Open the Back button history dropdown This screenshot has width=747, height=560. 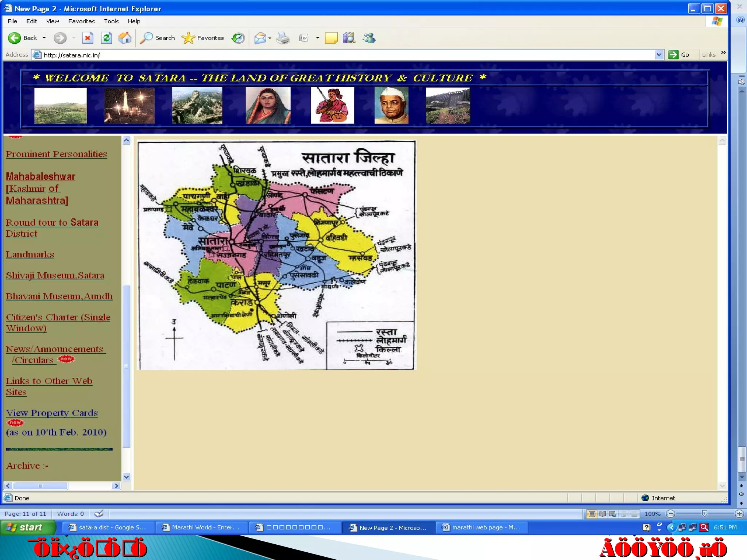coord(44,38)
